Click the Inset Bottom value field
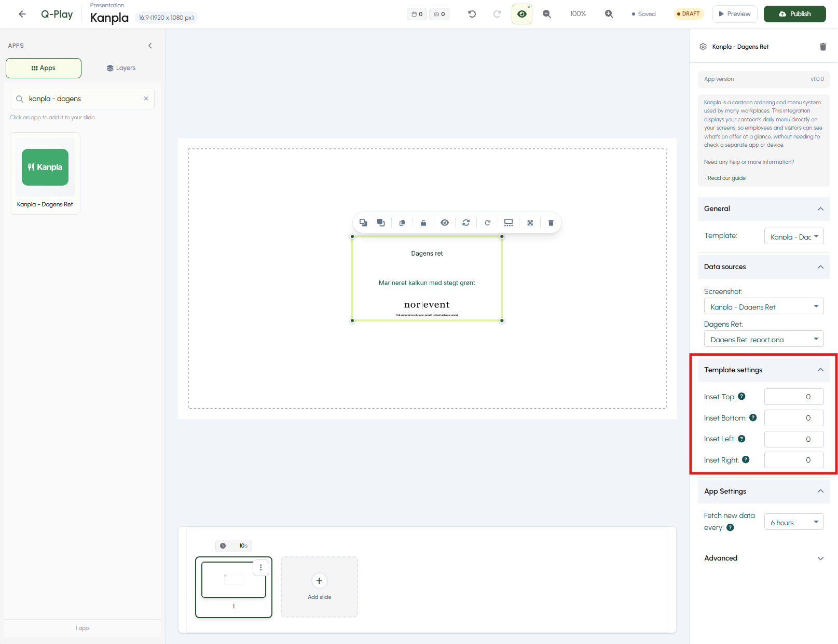This screenshot has height=644, width=838. (794, 418)
